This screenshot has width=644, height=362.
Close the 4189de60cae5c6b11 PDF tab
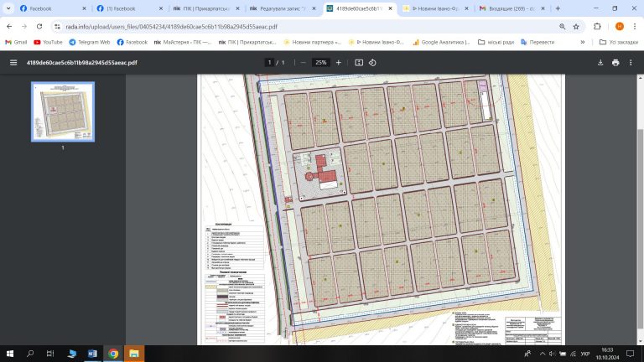point(390,8)
